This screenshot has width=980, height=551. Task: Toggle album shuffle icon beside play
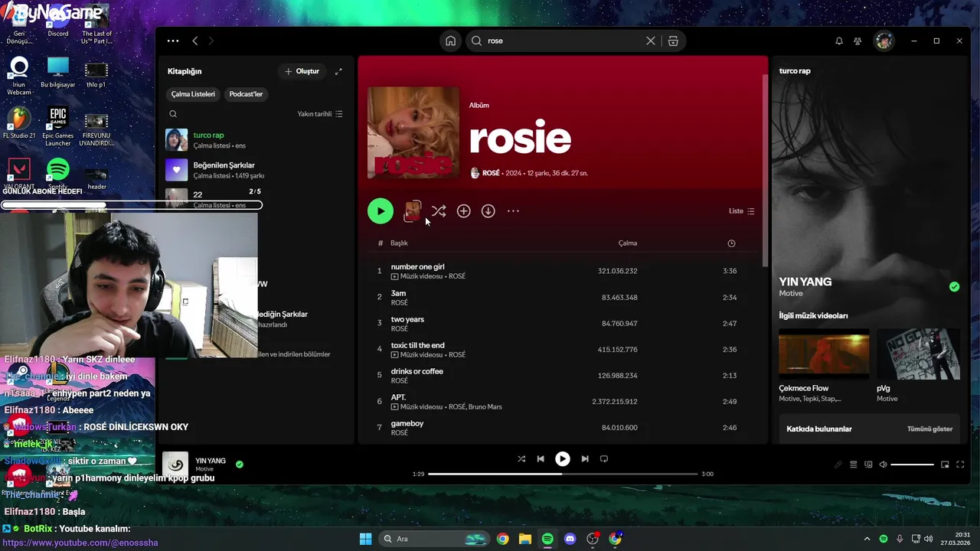coord(439,211)
